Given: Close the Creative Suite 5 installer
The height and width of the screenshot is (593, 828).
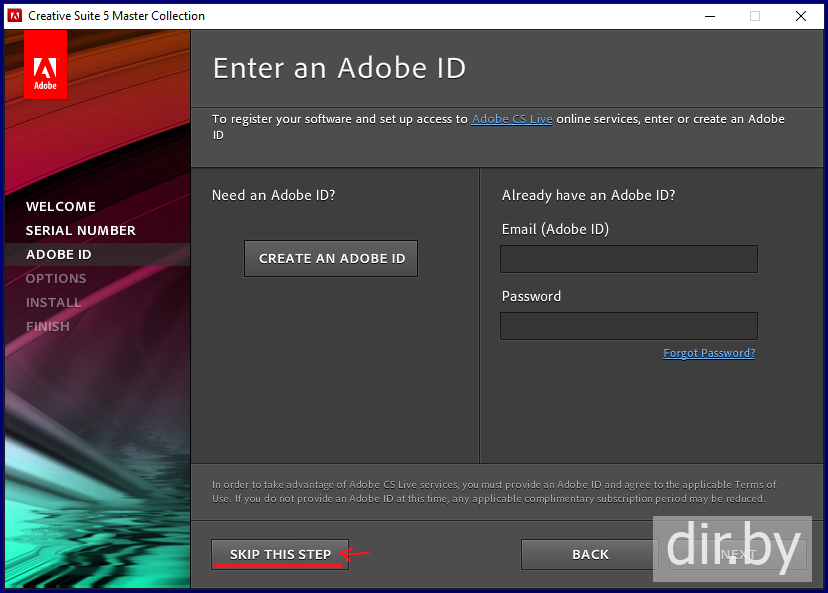Looking at the screenshot, I should (x=801, y=16).
